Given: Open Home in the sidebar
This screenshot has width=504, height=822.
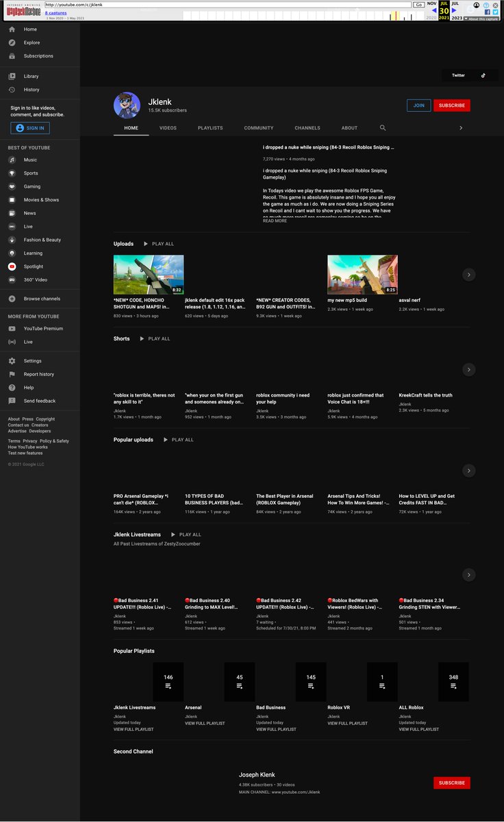Looking at the screenshot, I should pos(40,29).
